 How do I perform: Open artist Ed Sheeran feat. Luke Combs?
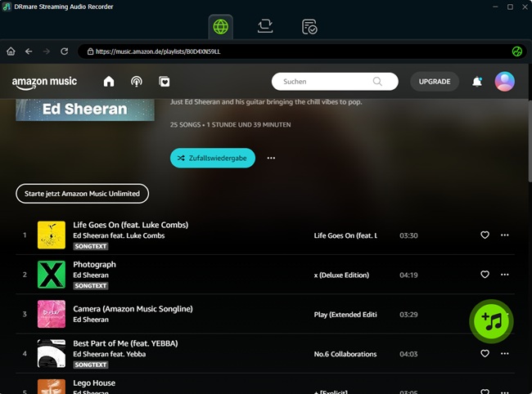click(119, 235)
